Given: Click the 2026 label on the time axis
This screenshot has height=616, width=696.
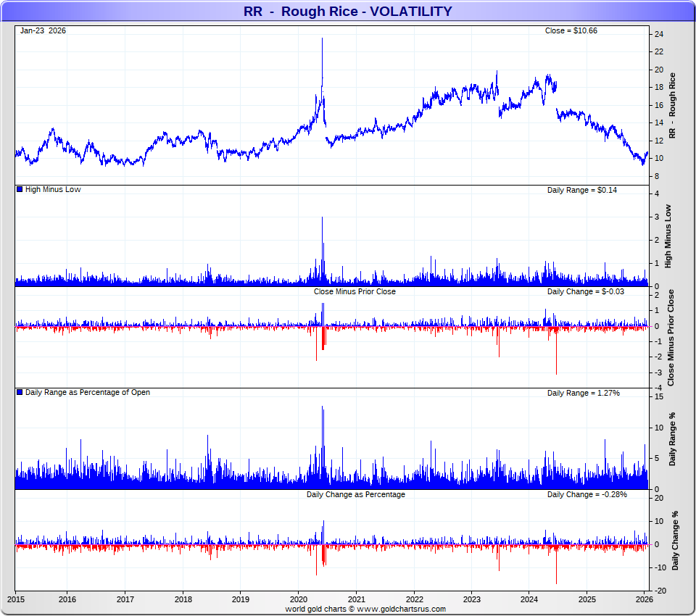Looking at the screenshot, I should 645,599.
